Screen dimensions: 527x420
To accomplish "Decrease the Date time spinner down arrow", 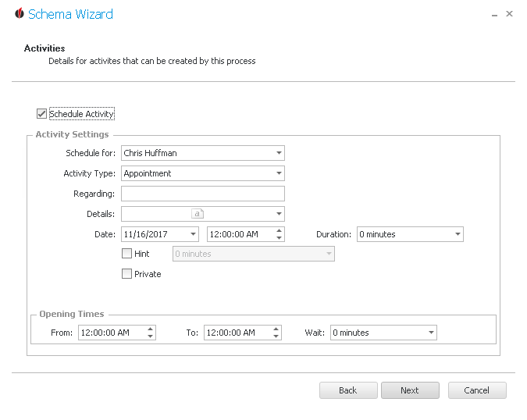I will (279, 237).
